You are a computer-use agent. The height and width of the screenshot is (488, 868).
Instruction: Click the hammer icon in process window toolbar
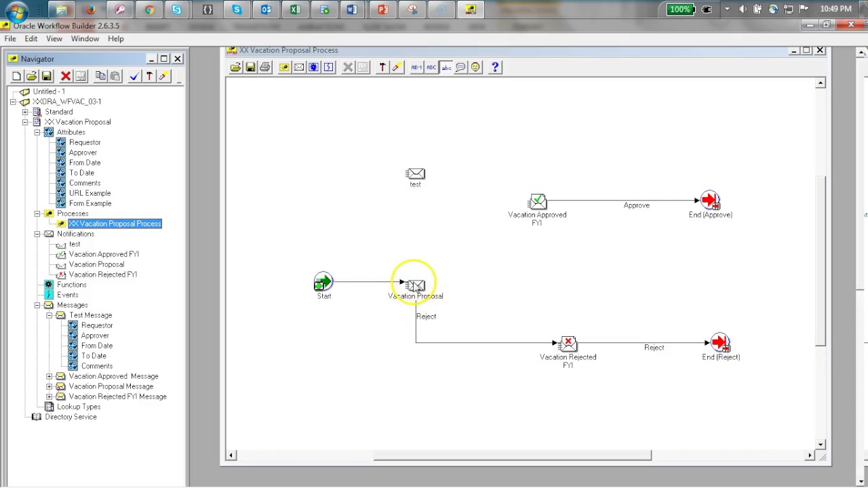click(382, 67)
